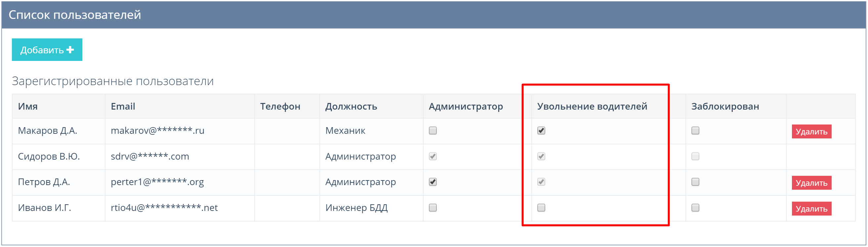Enable Администратор checkbox for Макаров Д.А.
This screenshot has width=868, height=247.
coord(433,130)
